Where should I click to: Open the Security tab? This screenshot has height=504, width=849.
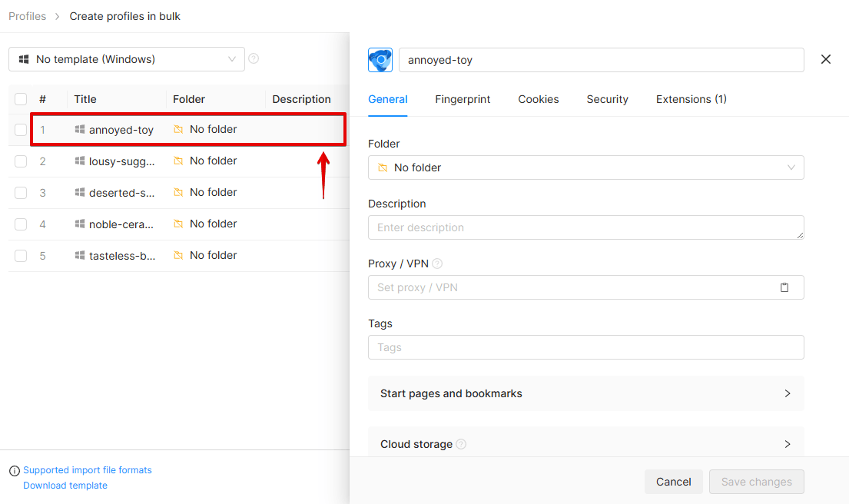(607, 99)
